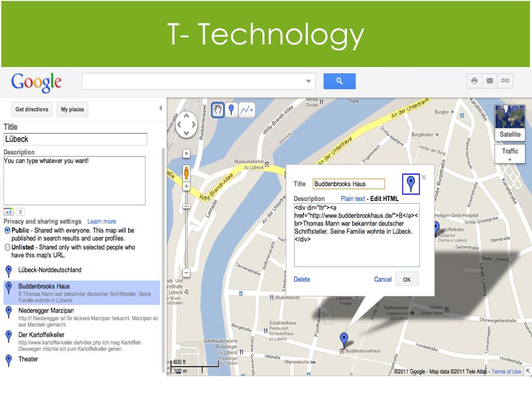This screenshot has width=532, height=399.
Task: Select the Unlisted privacy radio button
Action: 7,247
